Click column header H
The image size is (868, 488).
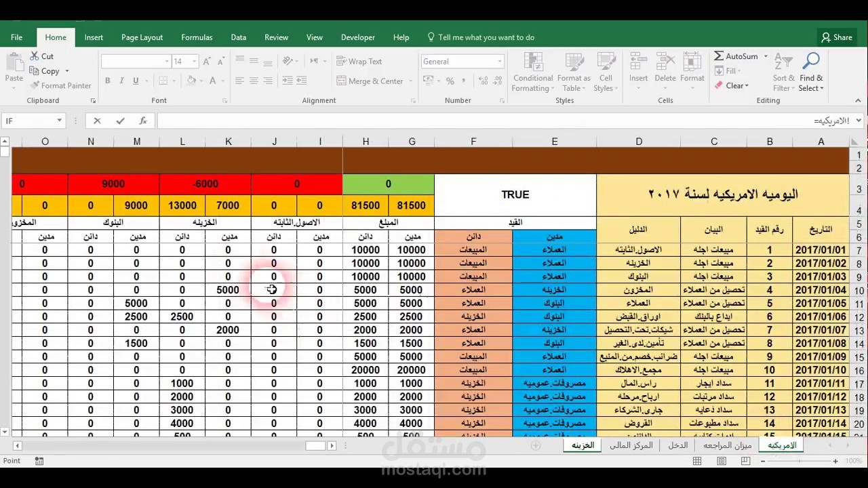366,142
